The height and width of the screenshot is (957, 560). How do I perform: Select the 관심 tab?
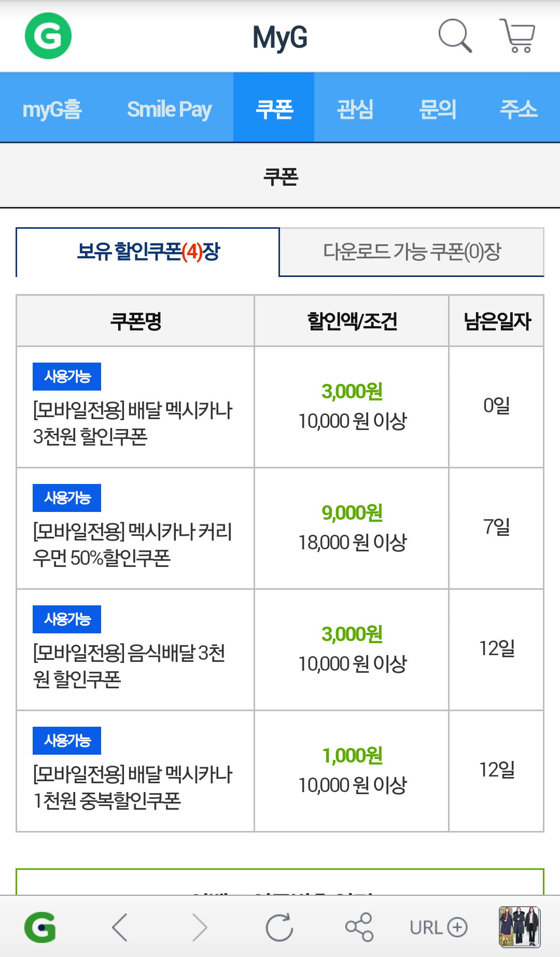355,109
